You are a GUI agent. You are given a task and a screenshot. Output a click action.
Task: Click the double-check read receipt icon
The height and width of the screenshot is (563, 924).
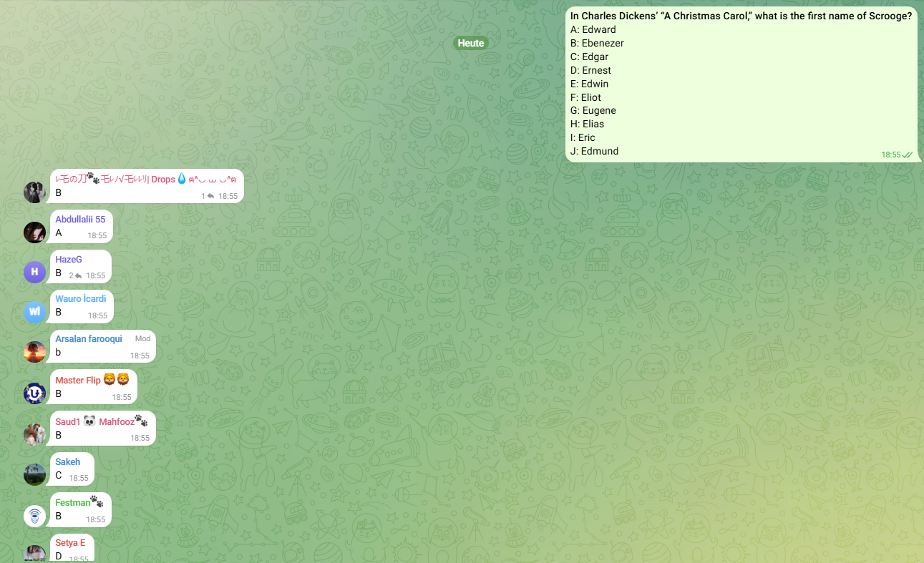pos(908,155)
